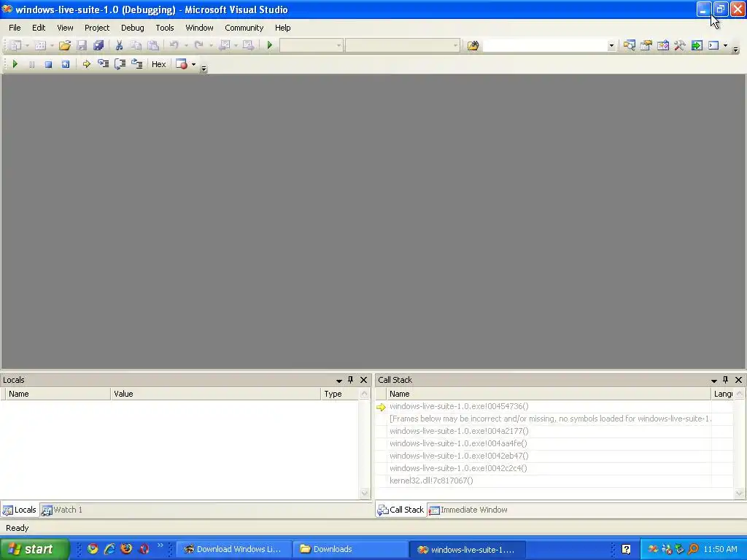Click the Find in Files binoculars icon
The width and height of the screenshot is (747, 560).
473,45
